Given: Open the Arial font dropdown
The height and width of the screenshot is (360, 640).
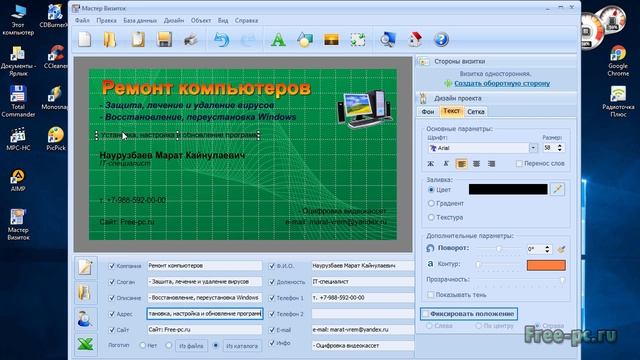Looking at the screenshot, I should [533, 148].
